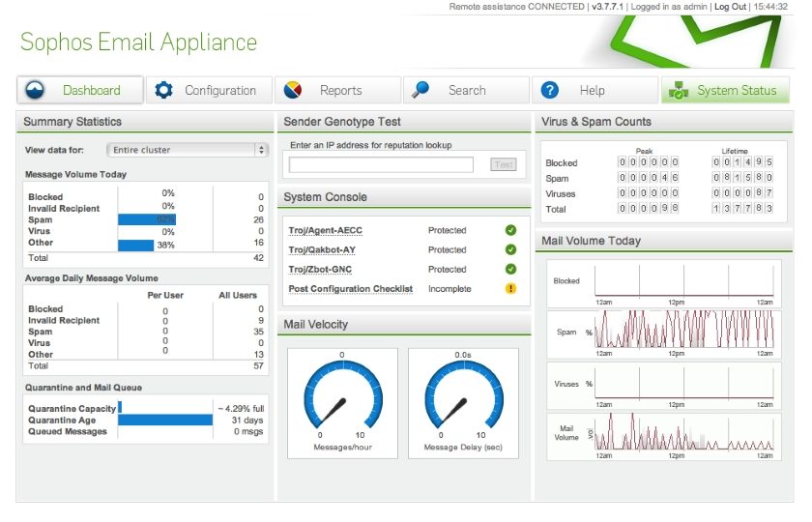Click the Queued Messages label
The height and width of the screenshot is (522, 812).
(x=68, y=431)
